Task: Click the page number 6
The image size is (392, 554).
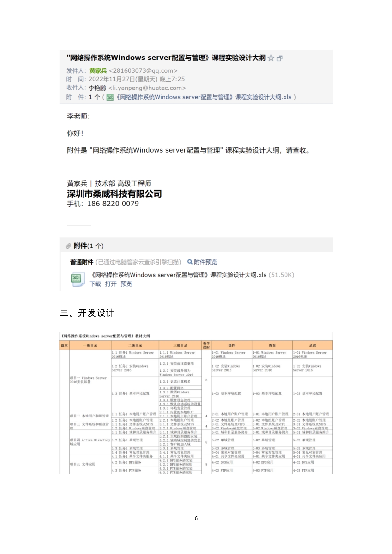Action: point(196,518)
